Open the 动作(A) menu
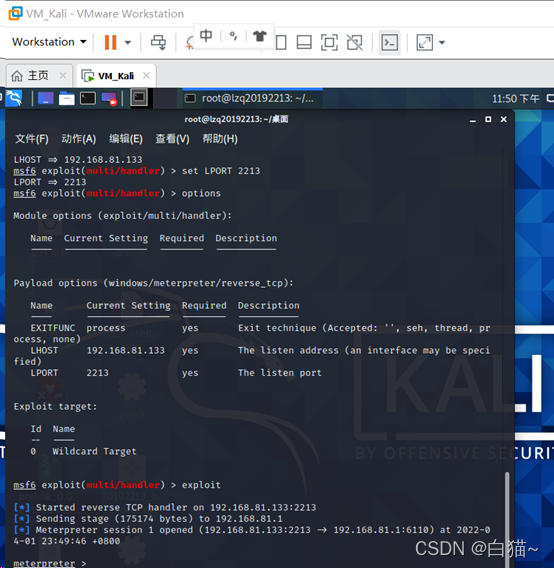Image resolution: width=554 pixels, height=568 pixels. click(x=79, y=139)
